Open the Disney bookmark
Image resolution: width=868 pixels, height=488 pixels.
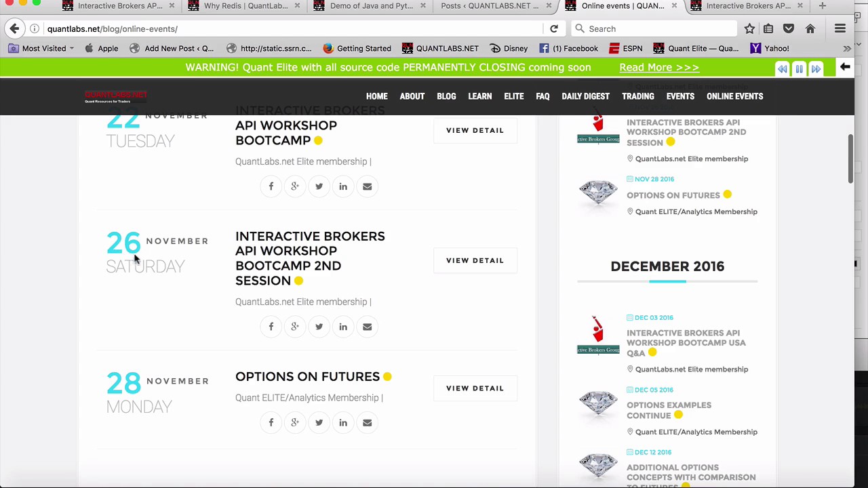click(508, 48)
